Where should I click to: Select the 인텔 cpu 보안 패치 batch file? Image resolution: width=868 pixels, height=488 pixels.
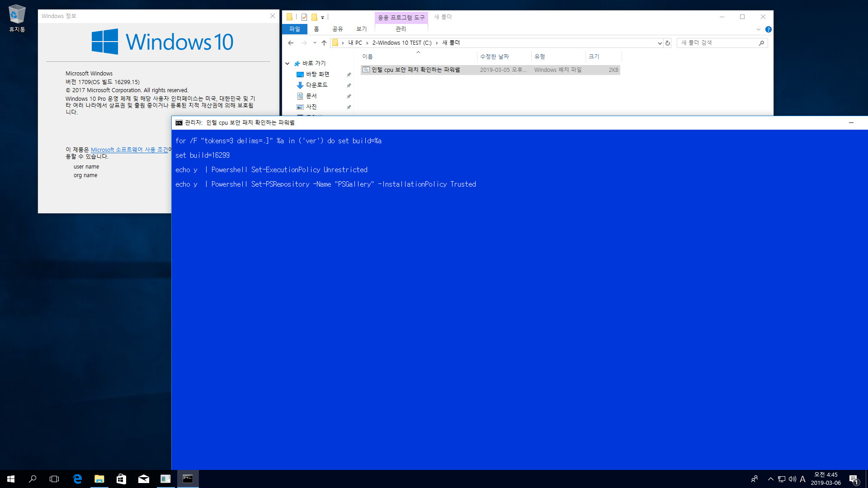[x=491, y=70]
